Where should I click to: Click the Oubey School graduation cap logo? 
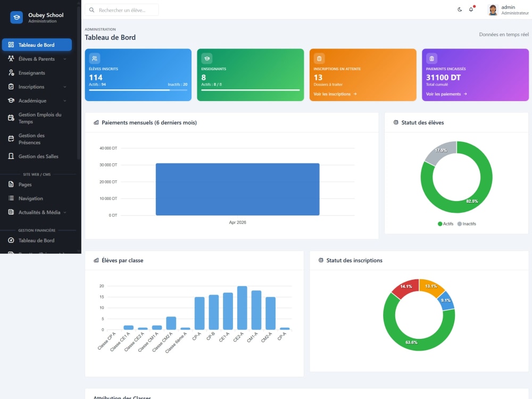click(x=16, y=18)
